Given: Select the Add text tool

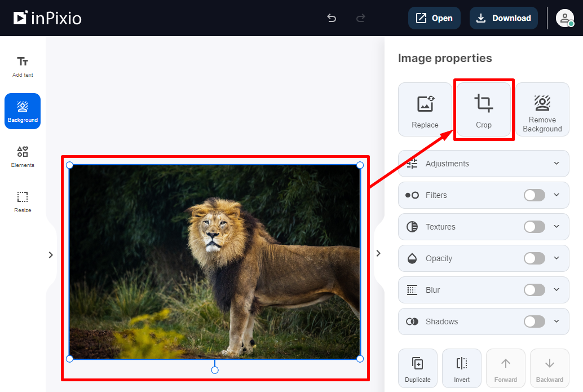Looking at the screenshot, I should tap(23, 64).
